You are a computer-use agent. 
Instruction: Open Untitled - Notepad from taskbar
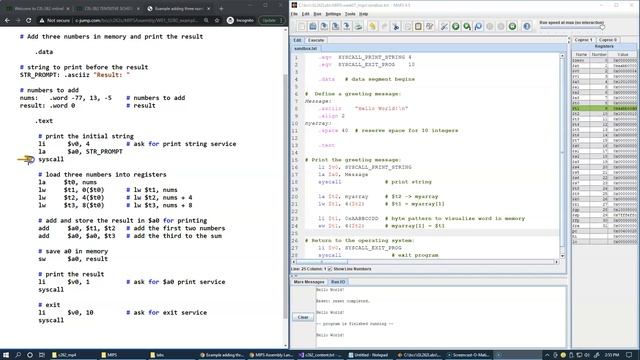pos(369,355)
